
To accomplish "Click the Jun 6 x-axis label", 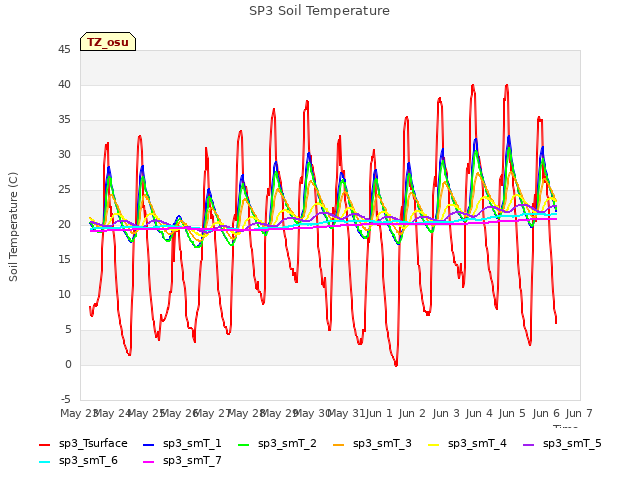I will [x=546, y=413].
